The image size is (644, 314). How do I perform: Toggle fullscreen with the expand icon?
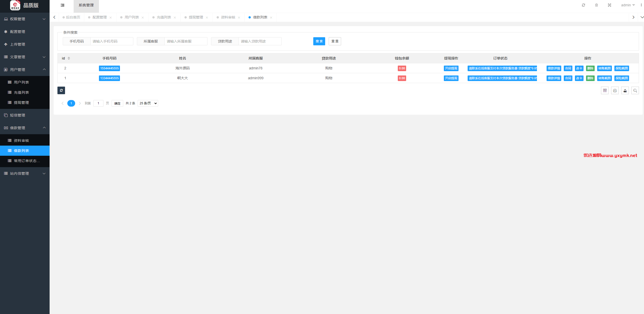pyautogui.click(x=610, y=5)
